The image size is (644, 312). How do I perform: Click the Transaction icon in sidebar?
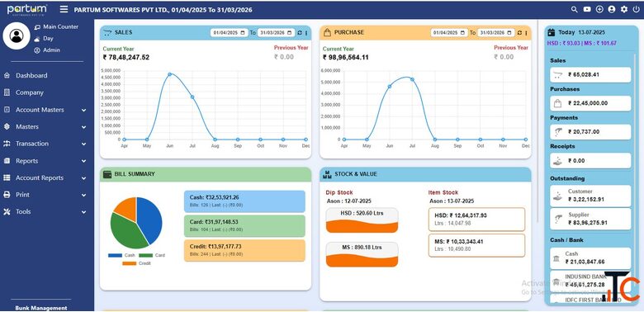click(7, 144)
